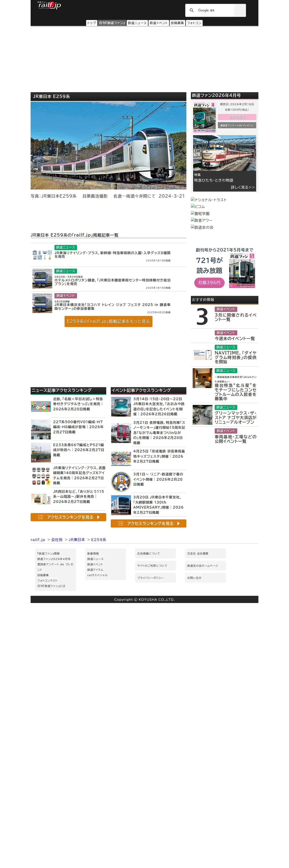Open the footer フォトコンテスト link
289x868 pixels.
(47, 580)
